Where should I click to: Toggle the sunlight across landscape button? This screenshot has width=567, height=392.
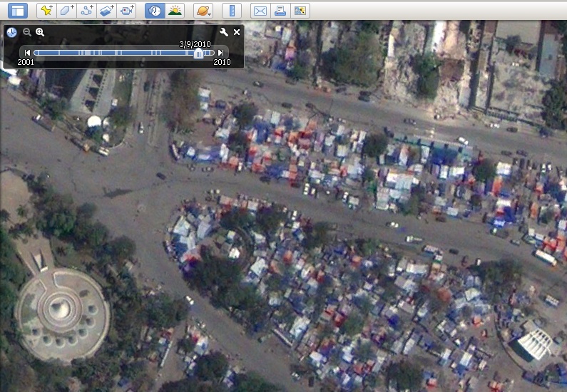(175, 11)
